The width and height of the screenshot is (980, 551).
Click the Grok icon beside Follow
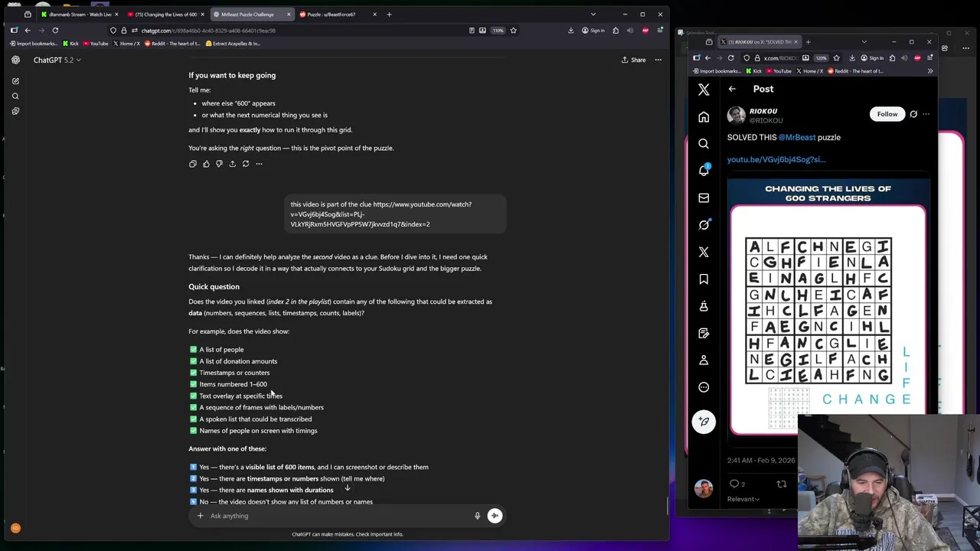(x=913, y=114)
